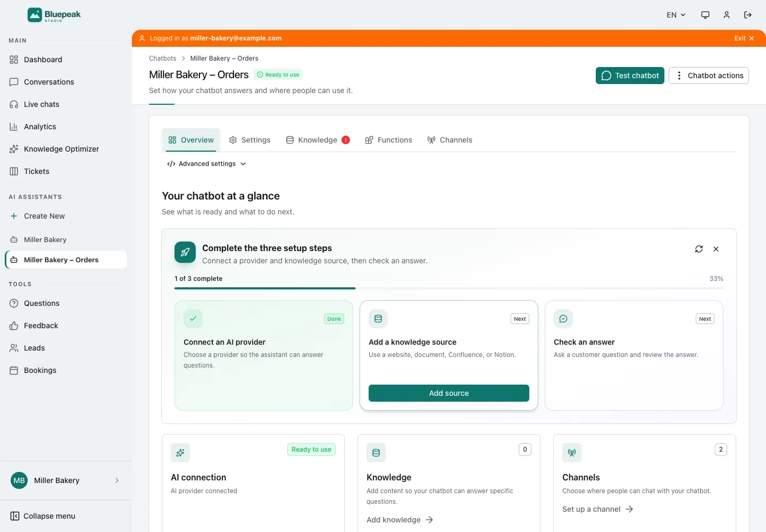
Task: Open Questions under Tools
Action: tap(66, 303)
